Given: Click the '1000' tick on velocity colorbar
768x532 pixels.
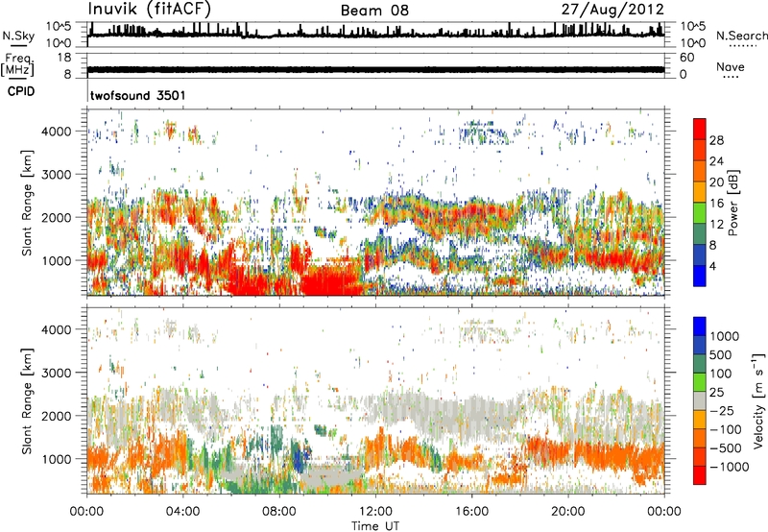Looking at the screenshot, I should pyautogui.click(x=725, y=336).
